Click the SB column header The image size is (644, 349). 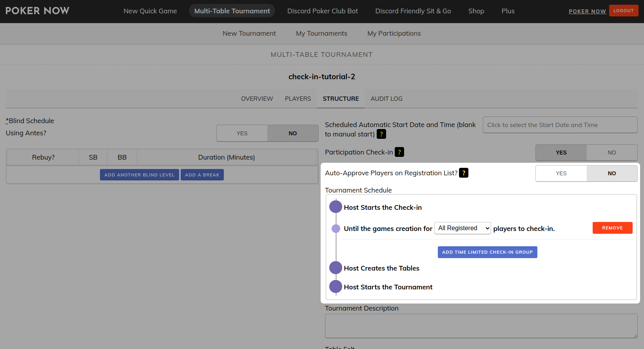click(x=93, y=157)
